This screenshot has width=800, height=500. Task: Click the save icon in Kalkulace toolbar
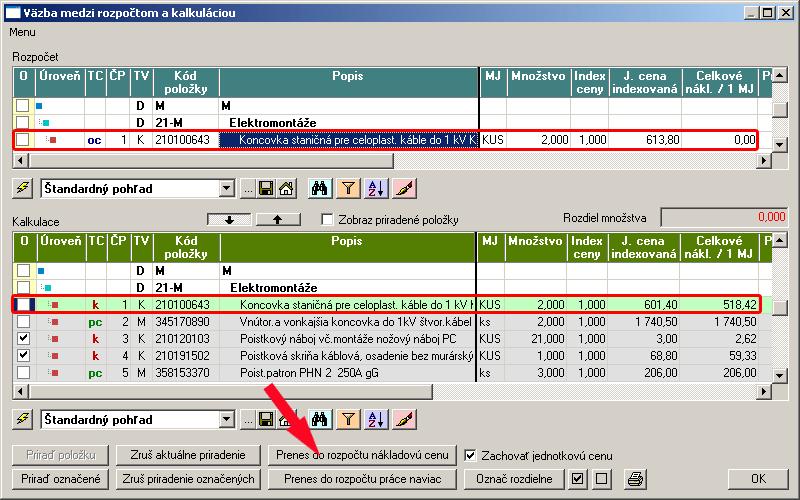tap(266, 420)
